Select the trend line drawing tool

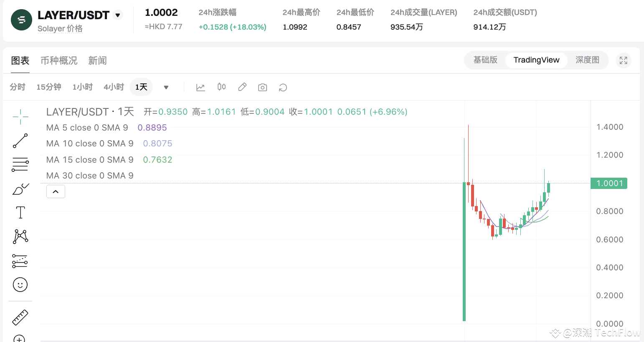[20, 141]
